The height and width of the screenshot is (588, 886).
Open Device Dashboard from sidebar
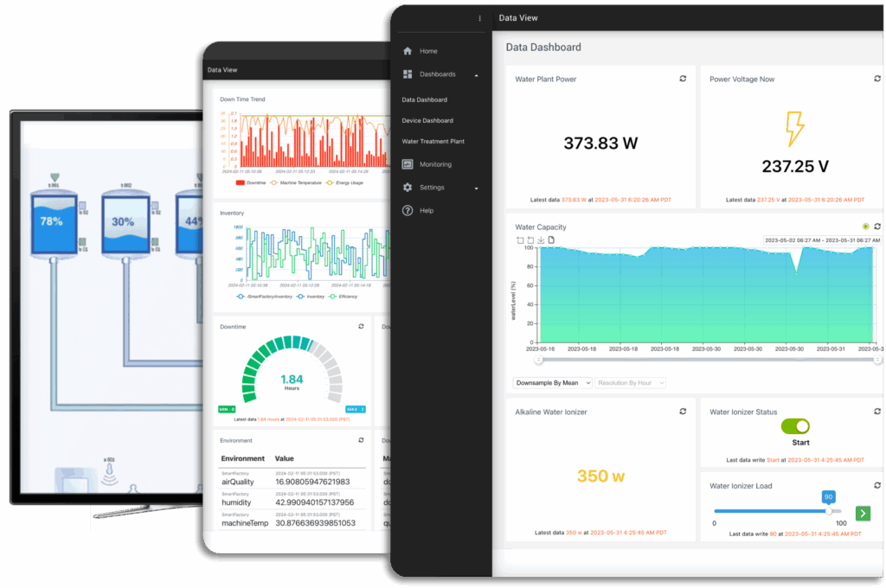[427, 120]
